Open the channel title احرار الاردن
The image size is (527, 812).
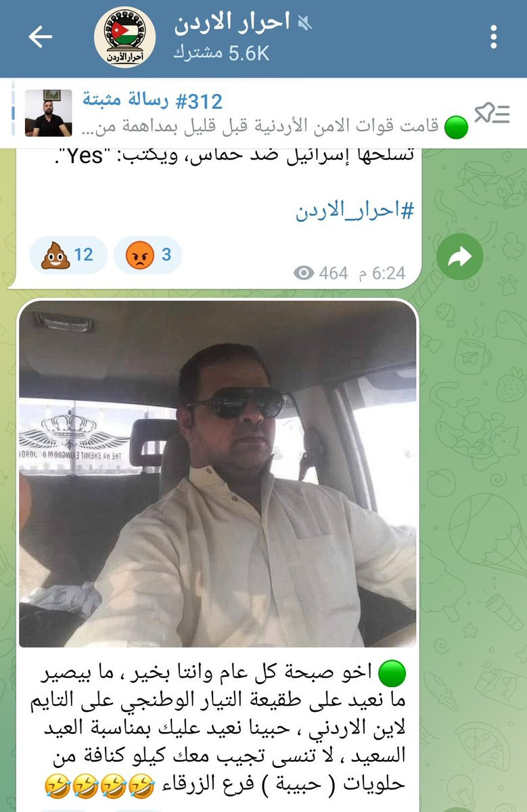pyautogui.click(x=232, y=24)
